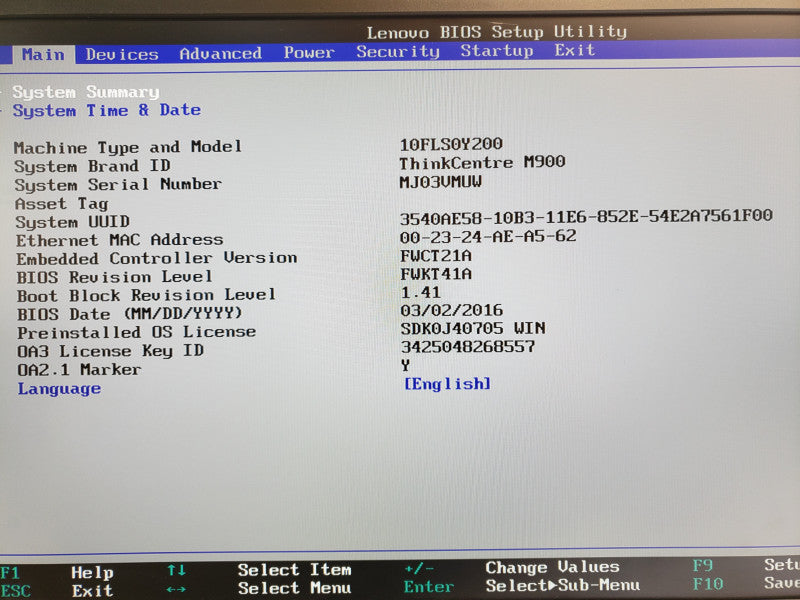This screenshot has height=600, width=800.
Task: Click Boot Block Revision Level label
Action: click(x=146, y=295)
